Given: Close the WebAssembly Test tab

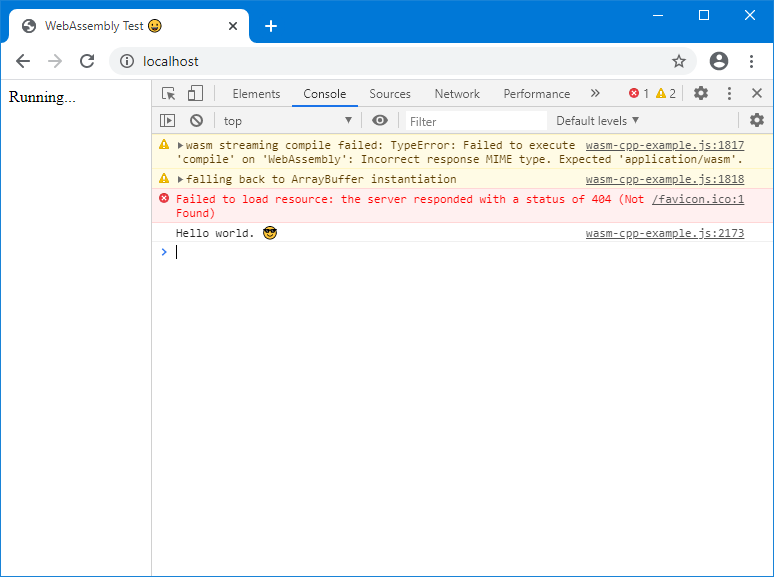Looking at the screenshot, I should [x=233, y=26].
